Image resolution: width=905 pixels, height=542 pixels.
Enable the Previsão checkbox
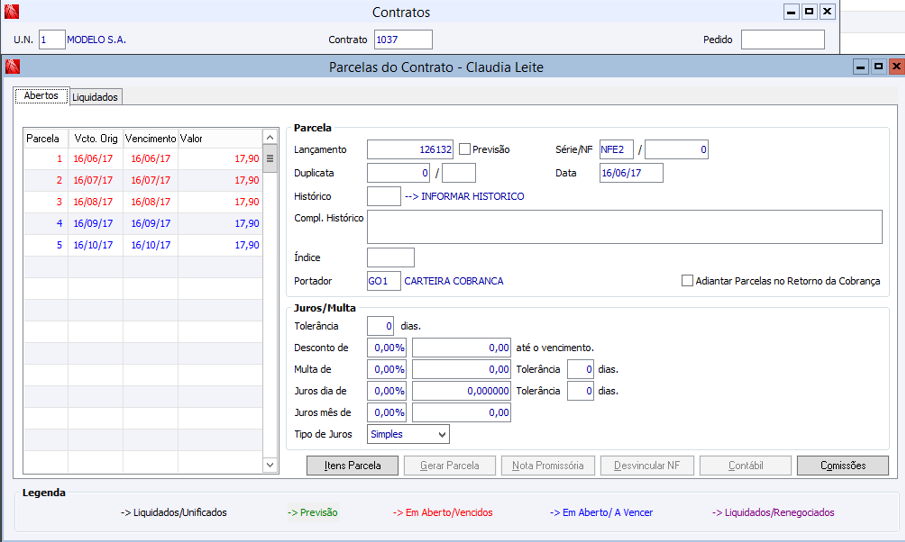[464, 149]
